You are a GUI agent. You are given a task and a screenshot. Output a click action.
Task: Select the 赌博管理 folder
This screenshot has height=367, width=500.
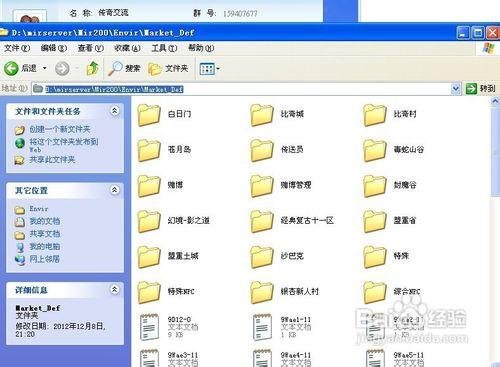pos(281,185)
